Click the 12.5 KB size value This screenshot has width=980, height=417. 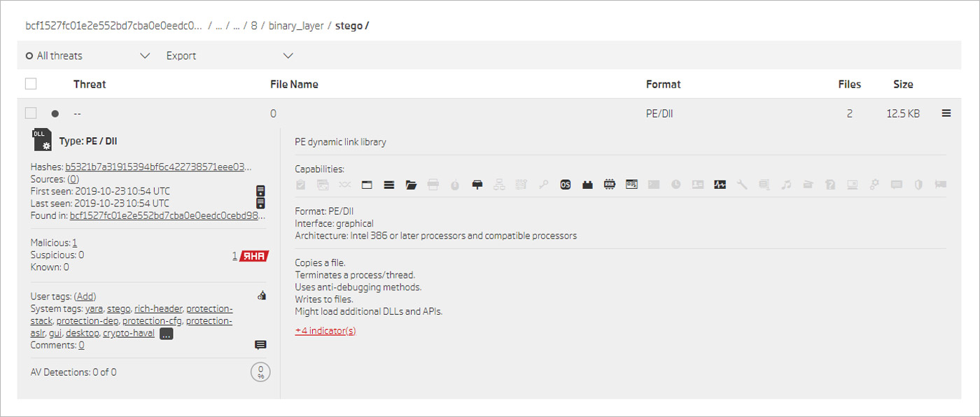(x=903, y=113)
